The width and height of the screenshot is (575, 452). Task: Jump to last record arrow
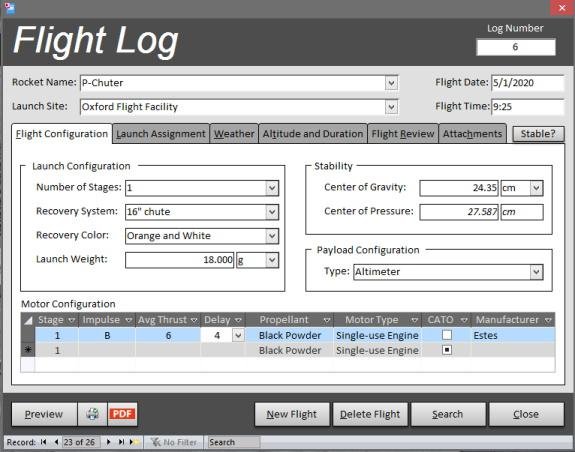(x=121, y=442)
